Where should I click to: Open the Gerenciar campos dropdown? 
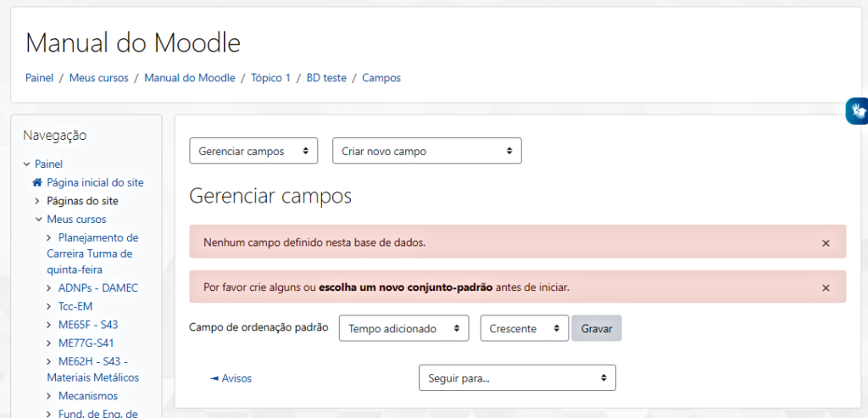point(253,151)
